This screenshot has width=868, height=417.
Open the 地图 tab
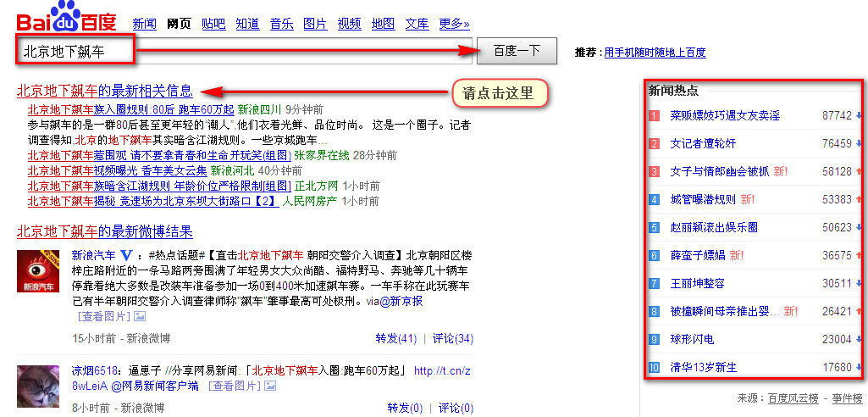point(384,24)
